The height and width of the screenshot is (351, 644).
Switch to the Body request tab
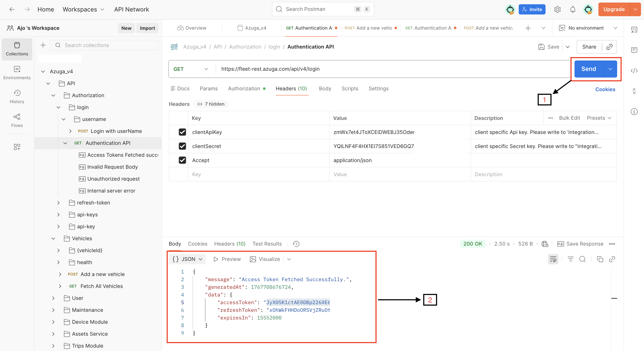[325, 88]
